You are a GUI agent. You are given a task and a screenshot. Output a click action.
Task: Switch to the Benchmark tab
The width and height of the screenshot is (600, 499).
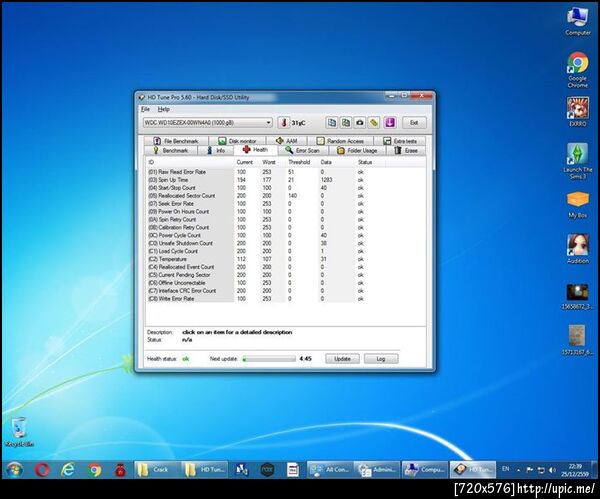171,151
